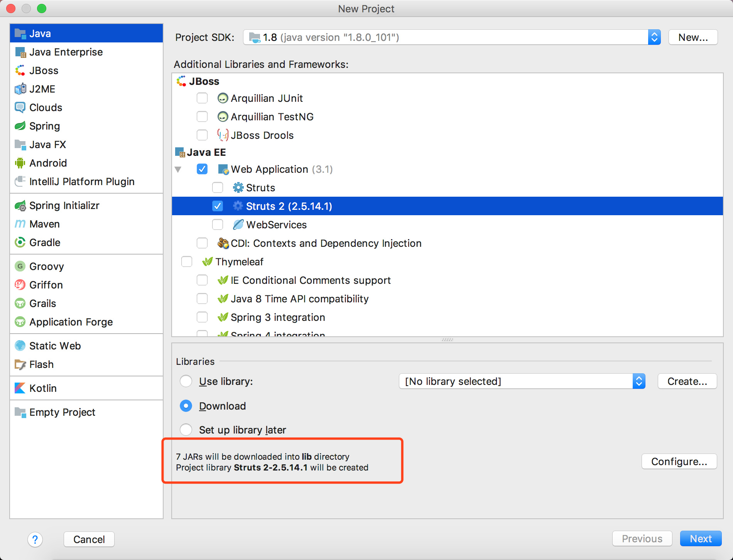The image size is (733, 560).
Task: Click the Application Forge icon
Action: 20,322
